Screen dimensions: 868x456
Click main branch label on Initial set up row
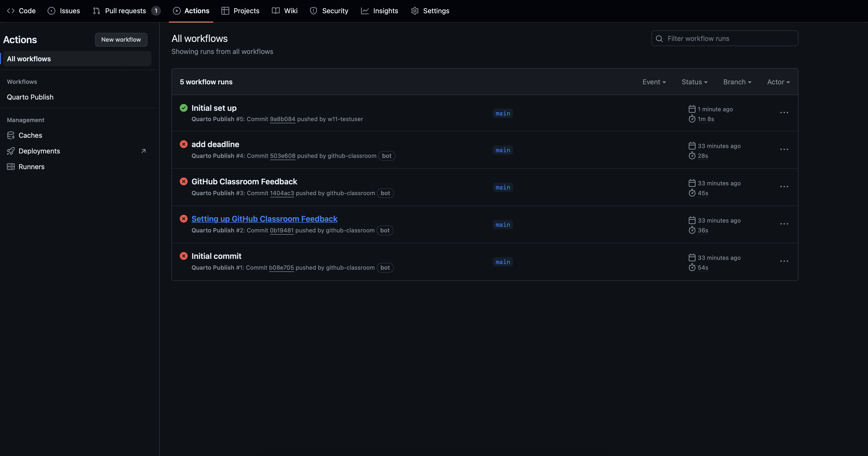point(503,113)
